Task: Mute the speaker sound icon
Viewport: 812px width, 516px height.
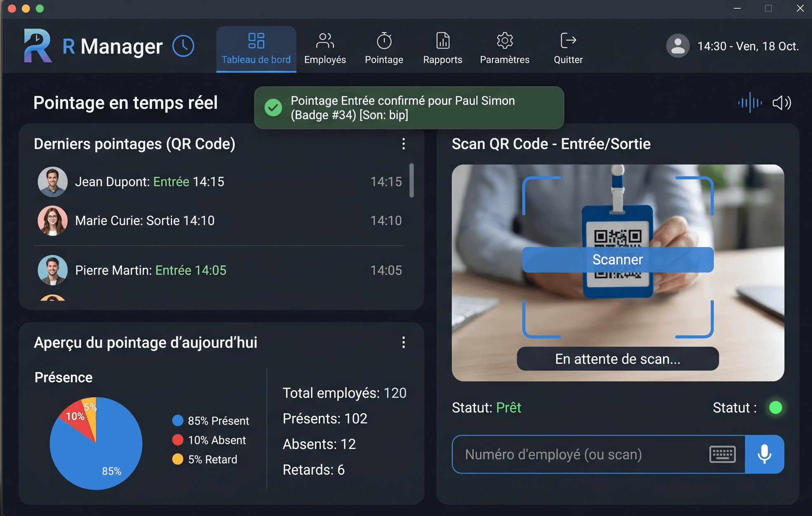Action: click(781, 103)
